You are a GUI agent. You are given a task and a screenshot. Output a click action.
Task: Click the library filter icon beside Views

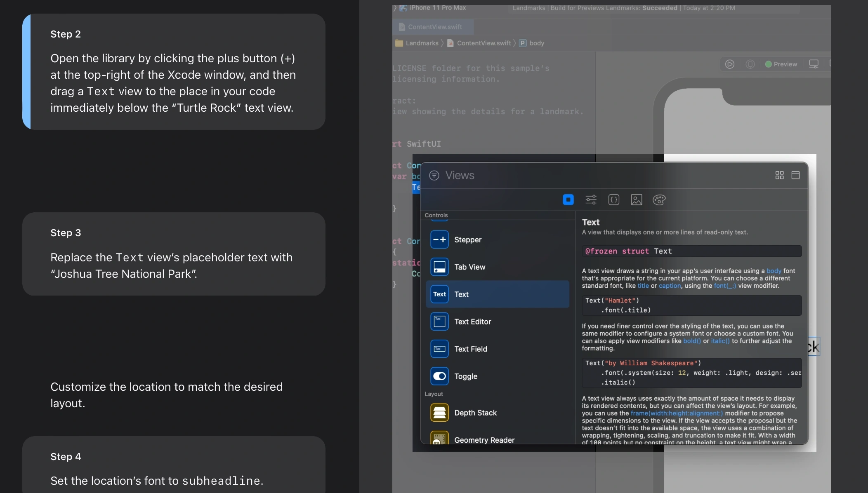click(434, 176)
